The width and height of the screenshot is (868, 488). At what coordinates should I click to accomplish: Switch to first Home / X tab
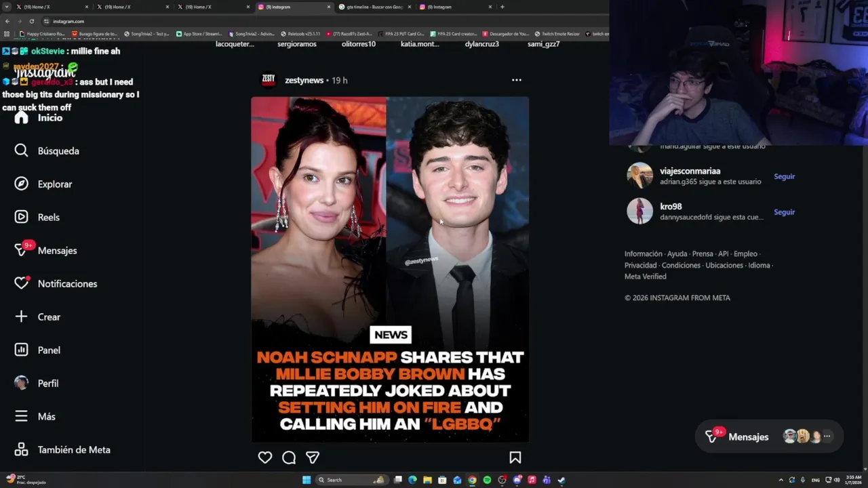[x=51, y=7]
